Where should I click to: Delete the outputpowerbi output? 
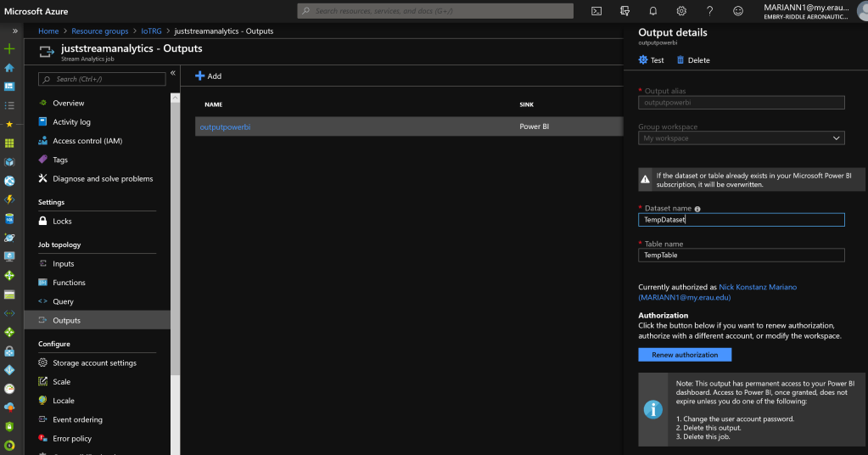tap(693, 60)
